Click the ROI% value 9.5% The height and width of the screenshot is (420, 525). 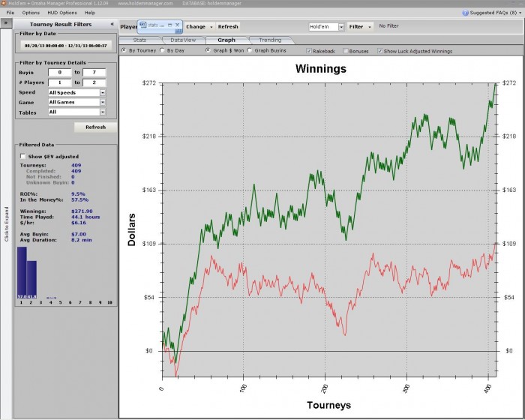click(x=78, y=194)
